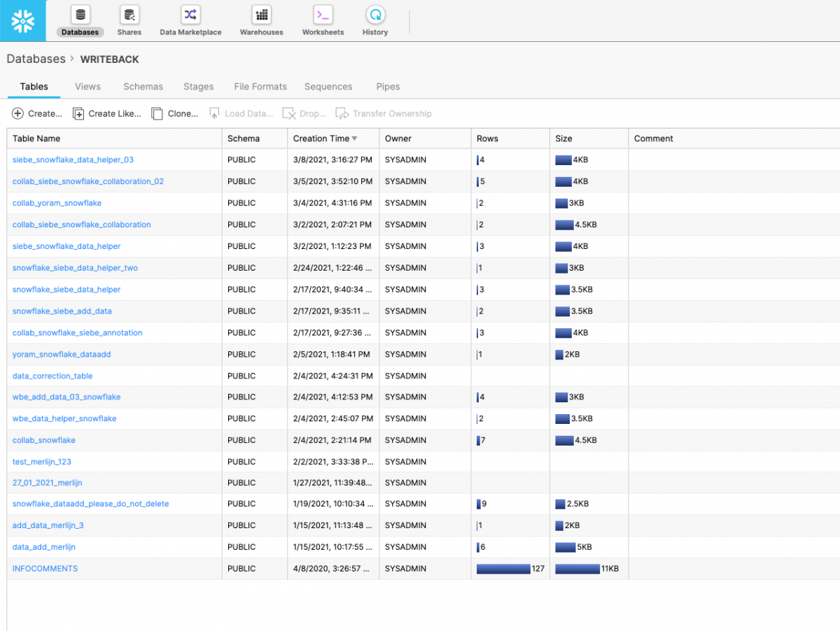Switch to the Views tab
Viewport: 840px width, 631px height.
(x=87, y=86)
